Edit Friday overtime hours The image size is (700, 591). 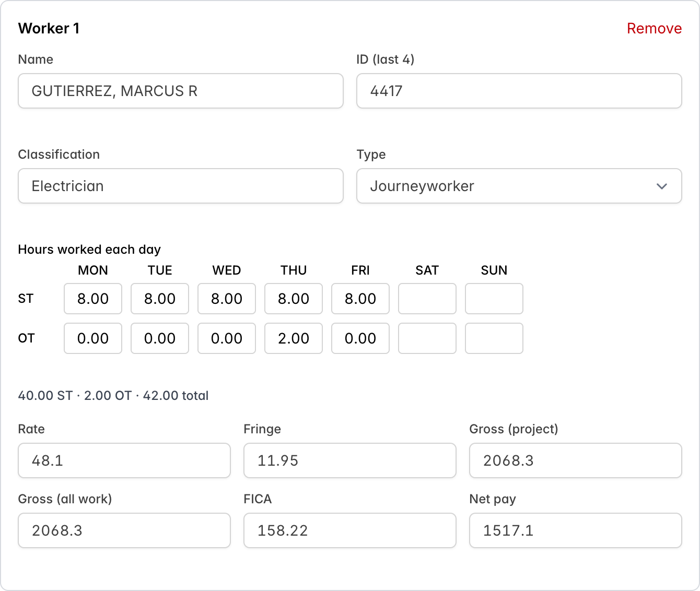(x=360, y=338)
